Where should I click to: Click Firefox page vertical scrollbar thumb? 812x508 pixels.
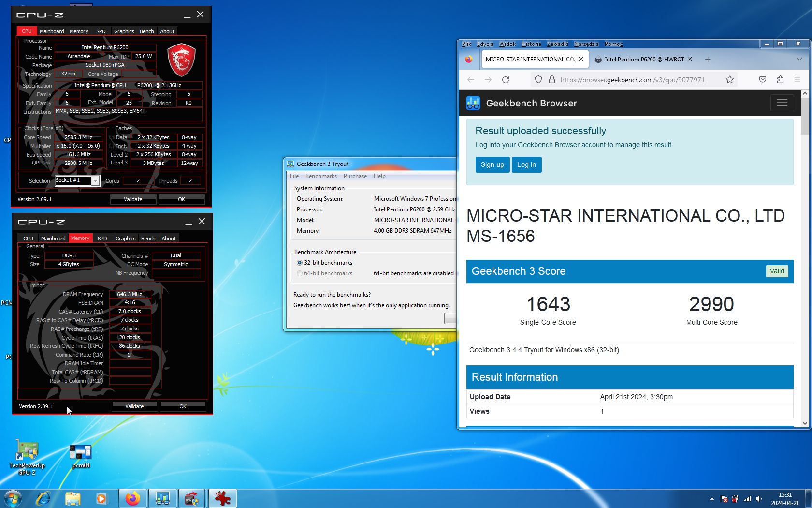point(805,116)
